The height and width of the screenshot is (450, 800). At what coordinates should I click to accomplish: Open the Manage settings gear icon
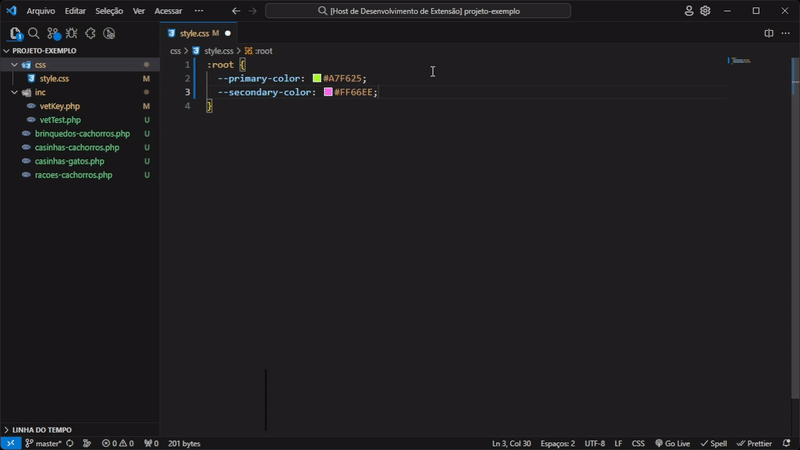click(705, 11)
